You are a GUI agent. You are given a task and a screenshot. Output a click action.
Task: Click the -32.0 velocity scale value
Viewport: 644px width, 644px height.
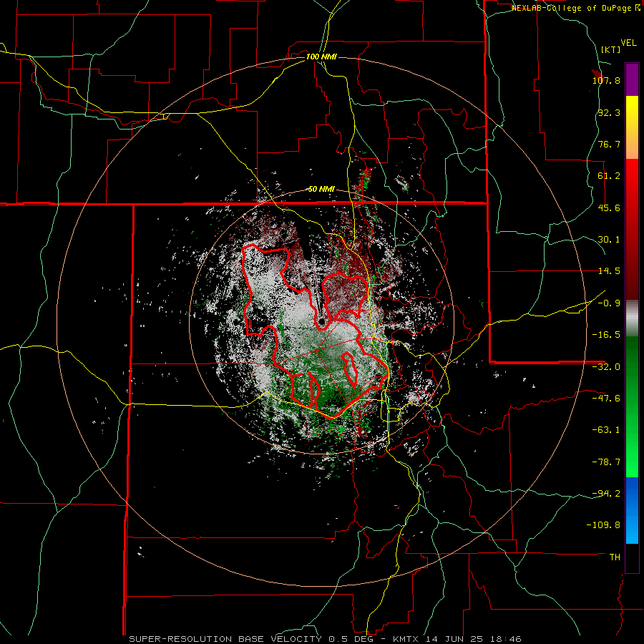[606, 367]
